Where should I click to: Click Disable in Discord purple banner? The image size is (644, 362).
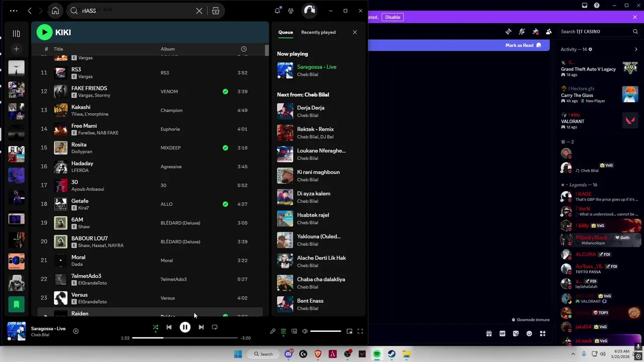392,17
